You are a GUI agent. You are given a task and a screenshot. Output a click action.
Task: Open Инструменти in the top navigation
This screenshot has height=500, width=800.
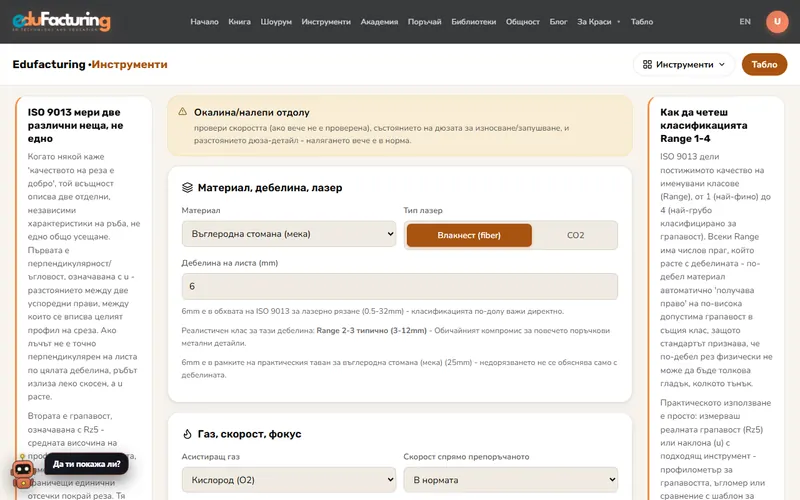click(x=326, y=21)
